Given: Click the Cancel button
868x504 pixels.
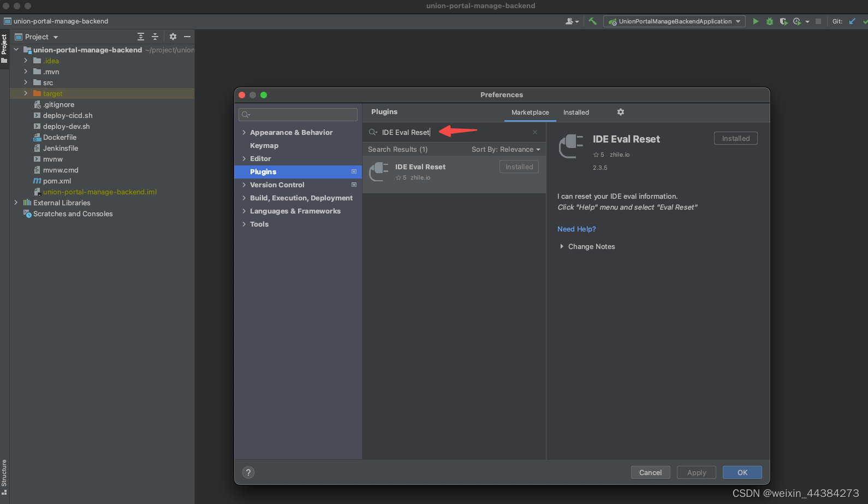Looking at the screenshot, I should [650, 473].
